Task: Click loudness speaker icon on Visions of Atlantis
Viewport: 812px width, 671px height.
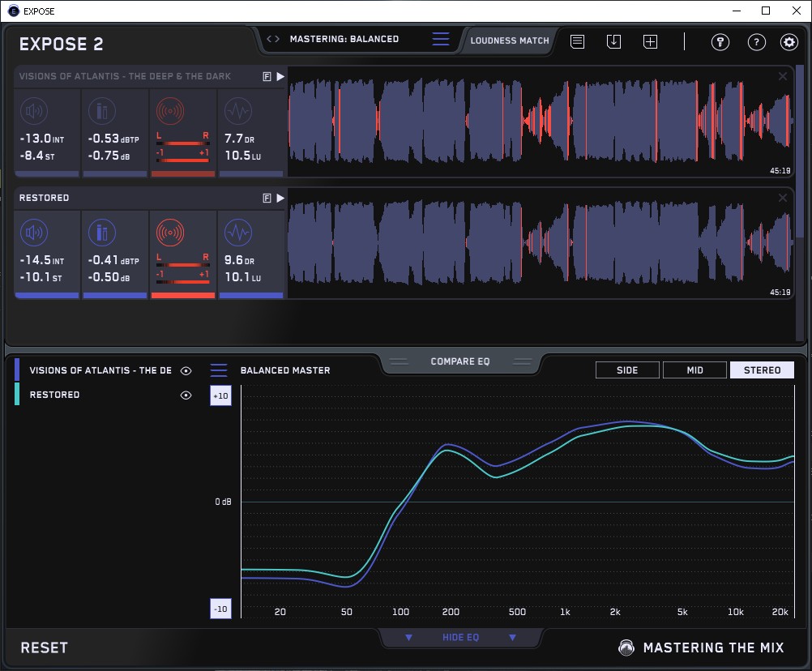Action: [x=34, y=111]
